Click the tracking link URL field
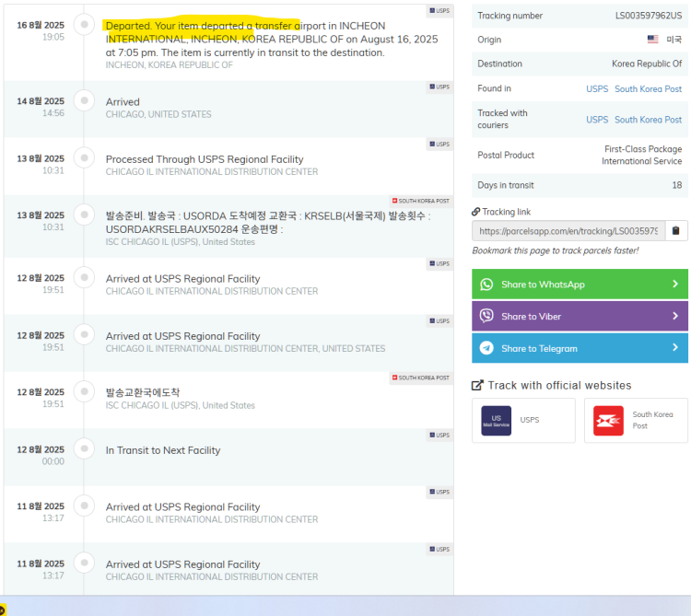 pos(568,231)
